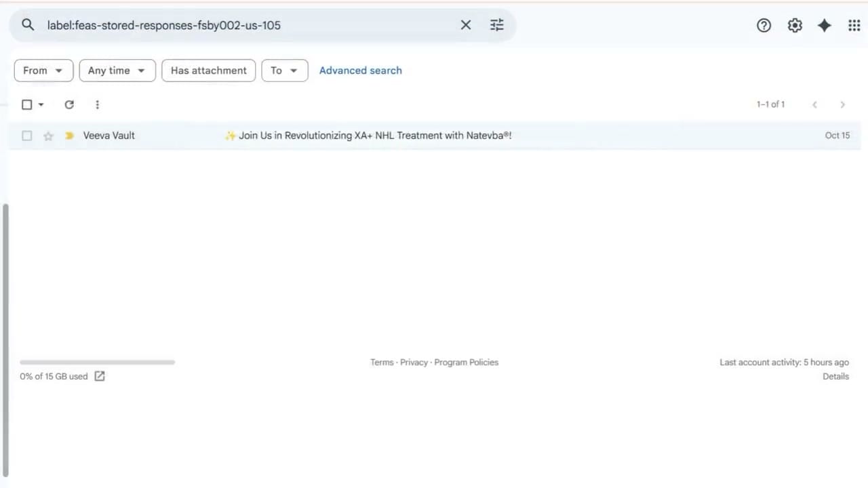This screenshot has width=868, height=488.
Task: Open the To filter dropdown
Action: (x=285, y=70)
